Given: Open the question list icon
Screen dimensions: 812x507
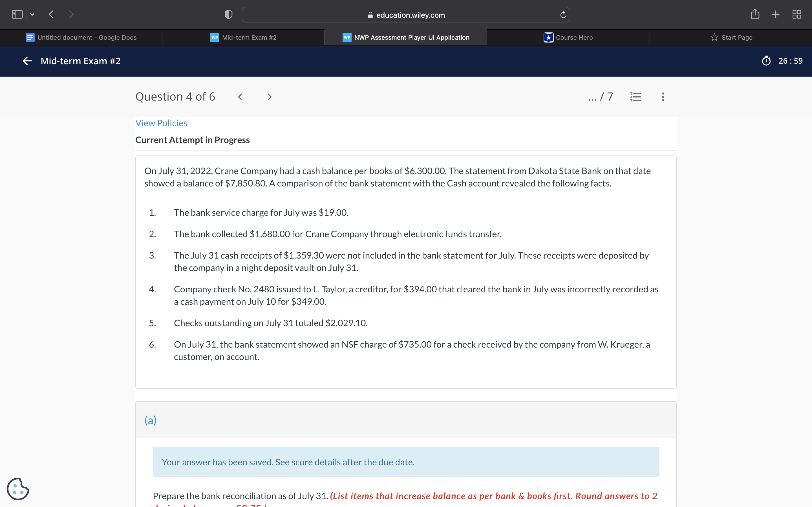Looking at the screenshot, I should tap(636, 97).
